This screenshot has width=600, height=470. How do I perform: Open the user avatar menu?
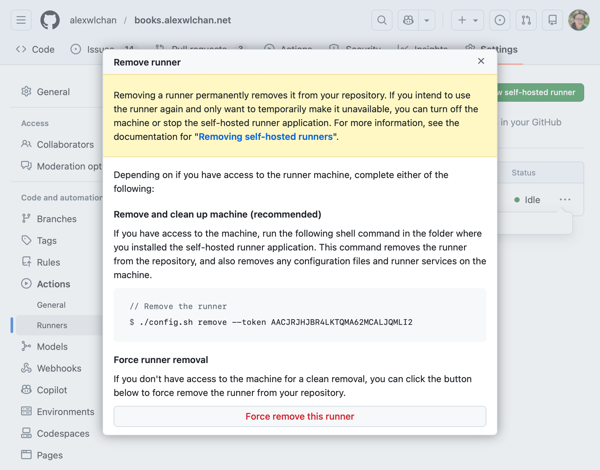coord(579,20)
